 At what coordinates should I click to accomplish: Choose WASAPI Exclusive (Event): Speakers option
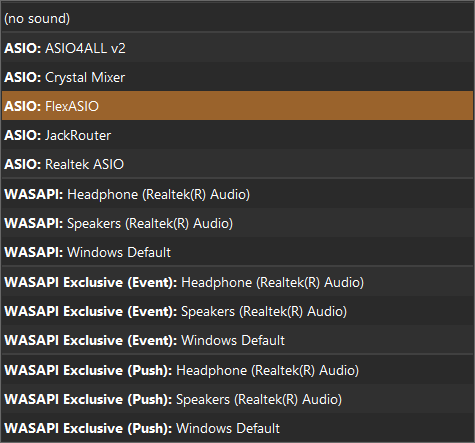click(237, 311)
